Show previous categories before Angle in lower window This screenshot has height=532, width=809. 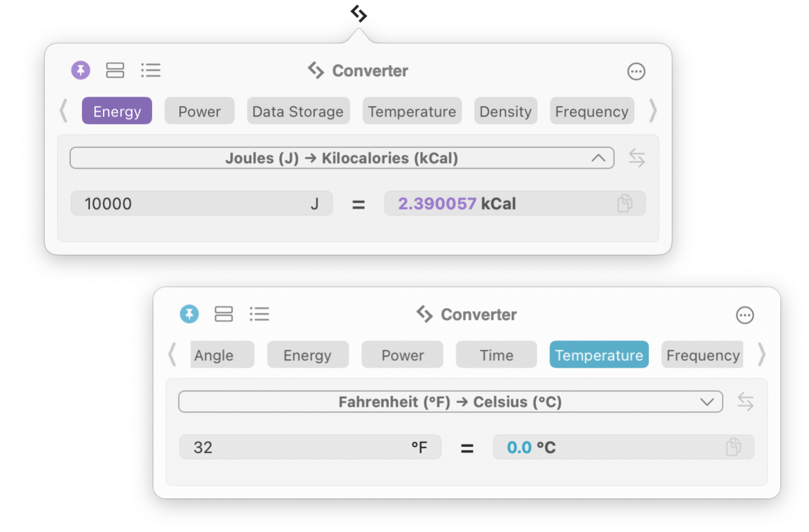(172, 355)
